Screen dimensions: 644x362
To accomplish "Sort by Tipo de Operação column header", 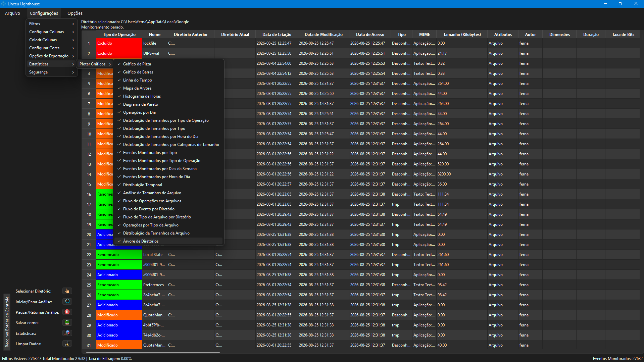I will (119, 34).
